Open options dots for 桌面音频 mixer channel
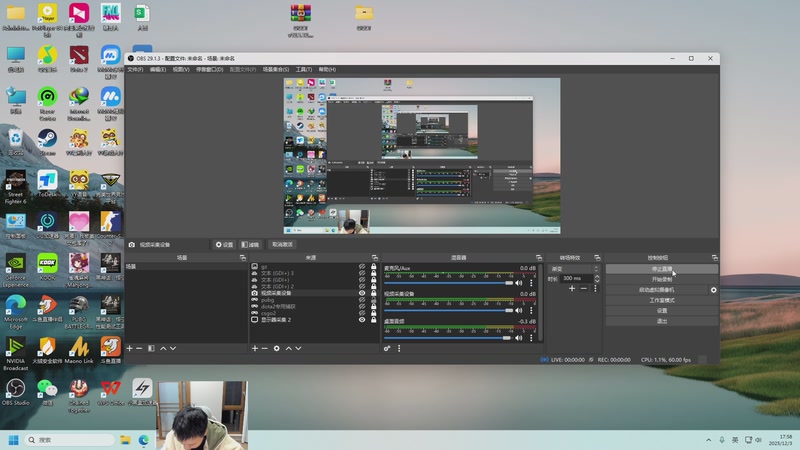 coord(531,338)
